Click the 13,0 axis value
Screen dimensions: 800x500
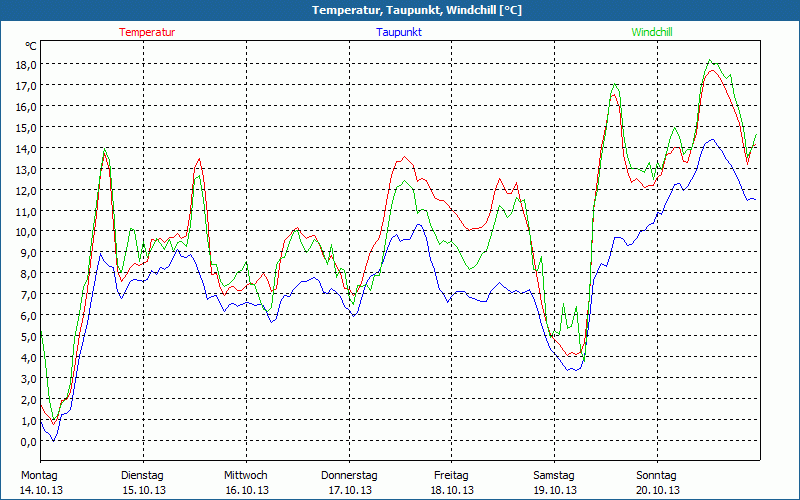(28, 169)
